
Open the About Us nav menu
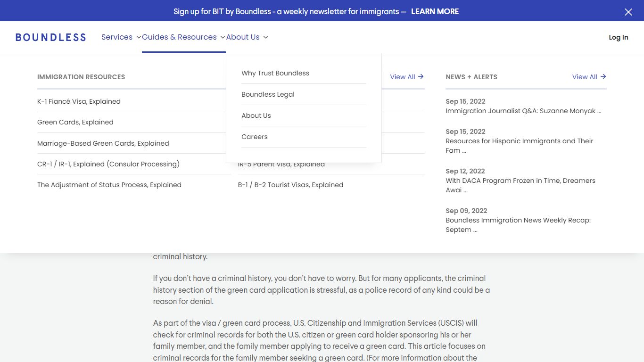pos(243,37)
